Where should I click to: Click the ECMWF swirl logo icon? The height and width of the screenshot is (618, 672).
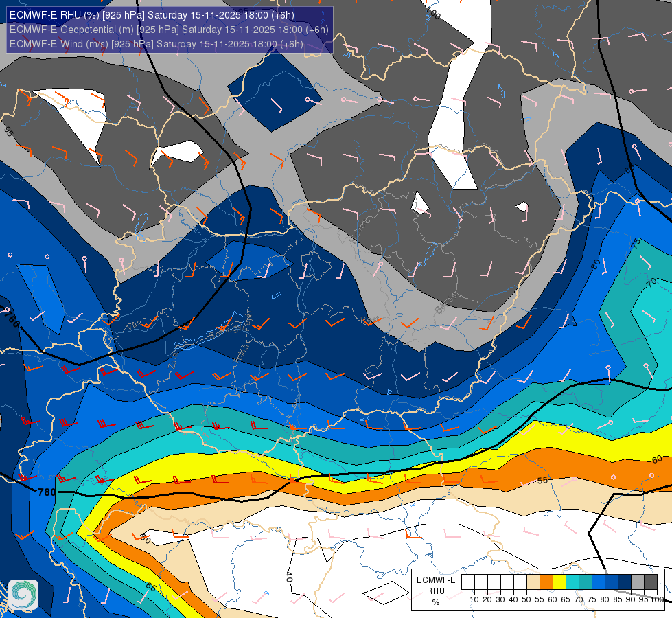click(x=23, y=595)
